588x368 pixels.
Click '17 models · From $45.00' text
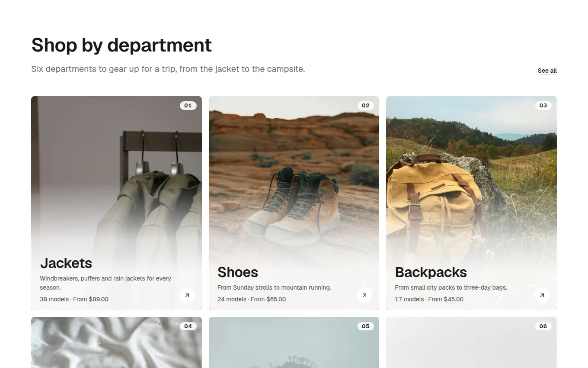[x=429, y=299]
